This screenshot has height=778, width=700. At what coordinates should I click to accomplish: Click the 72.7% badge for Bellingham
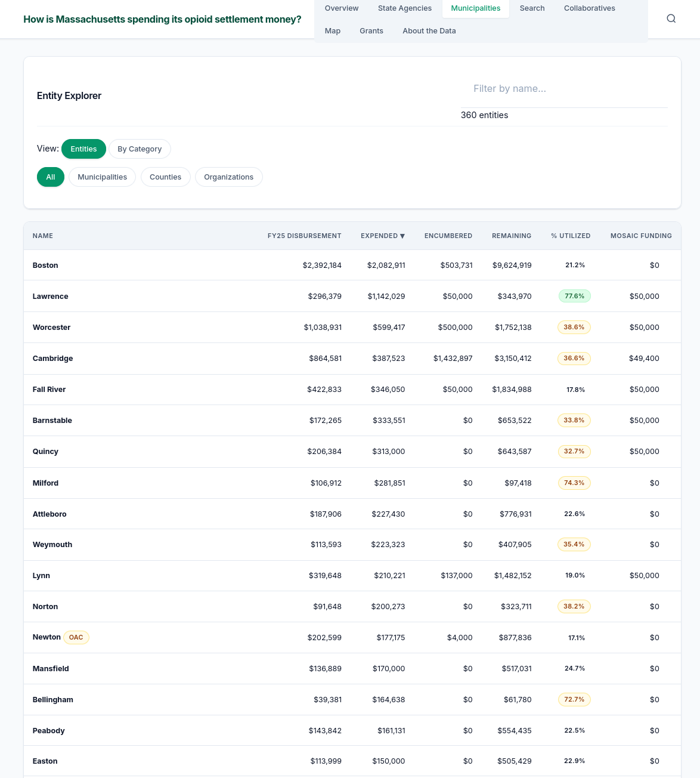pos(574,699)
